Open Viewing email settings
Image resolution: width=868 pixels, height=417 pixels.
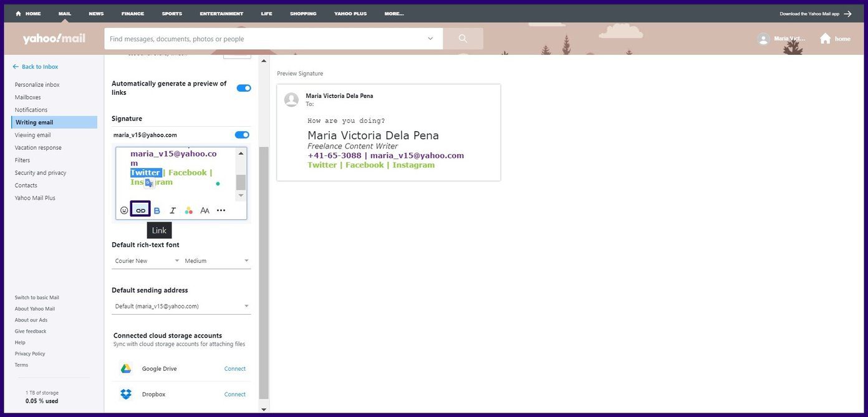(x=33, y=135)
